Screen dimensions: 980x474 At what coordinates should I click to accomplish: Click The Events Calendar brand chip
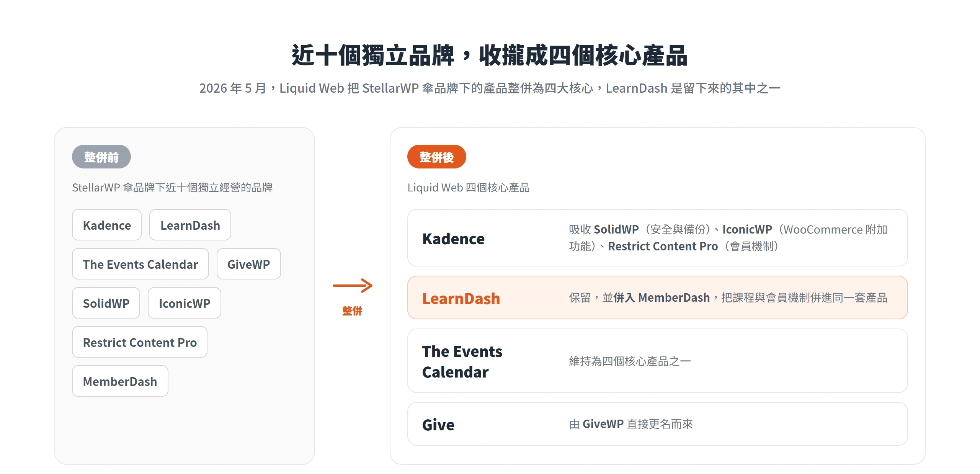140,264
